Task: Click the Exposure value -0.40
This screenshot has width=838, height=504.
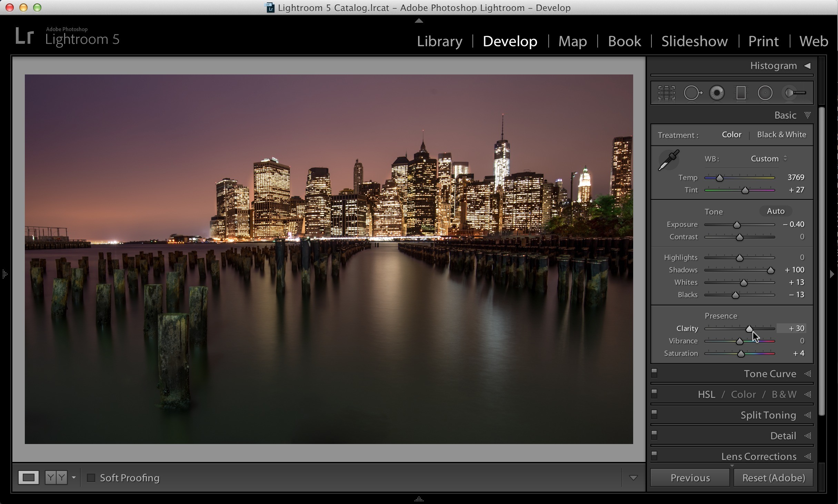Action: click(794, 224)
